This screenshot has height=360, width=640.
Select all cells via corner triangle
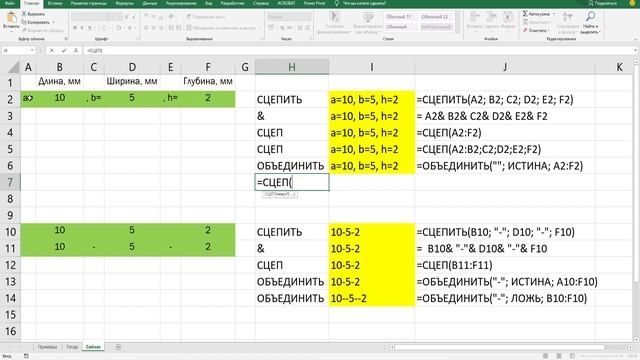[x=13, y=67]
